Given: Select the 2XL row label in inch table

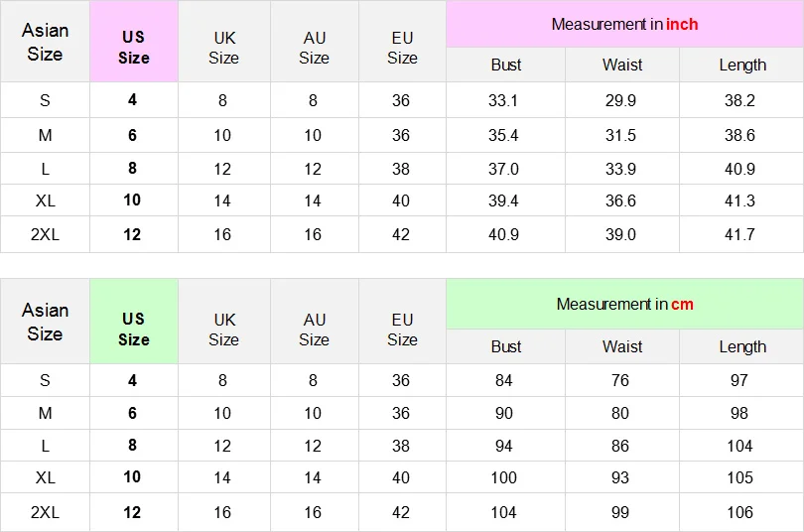Looking at the screenshot, I should 45,235.
